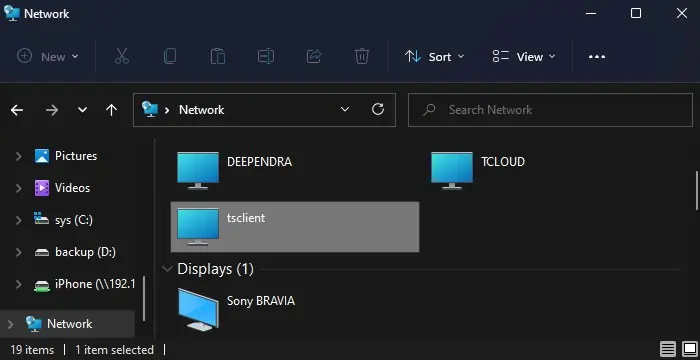Click the DEEPENDRA name label
700x360 pixels.
coord(259,162)
